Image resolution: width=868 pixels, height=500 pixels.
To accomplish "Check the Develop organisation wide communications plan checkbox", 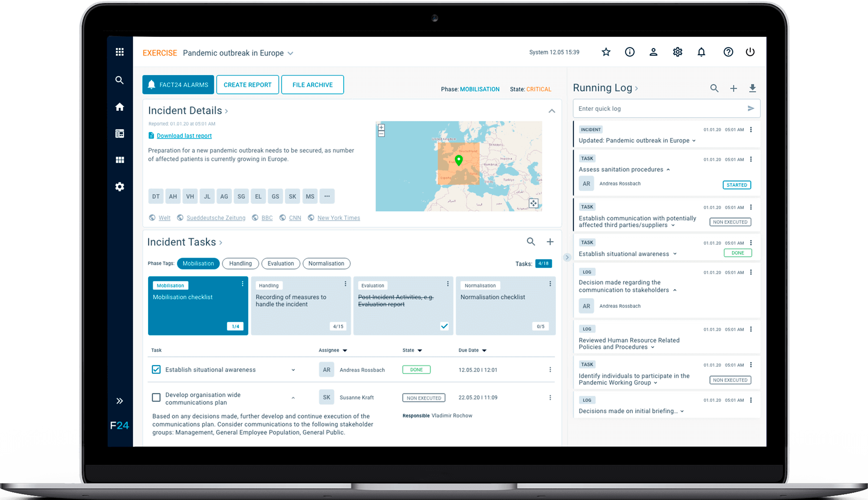I will [156, 397].
